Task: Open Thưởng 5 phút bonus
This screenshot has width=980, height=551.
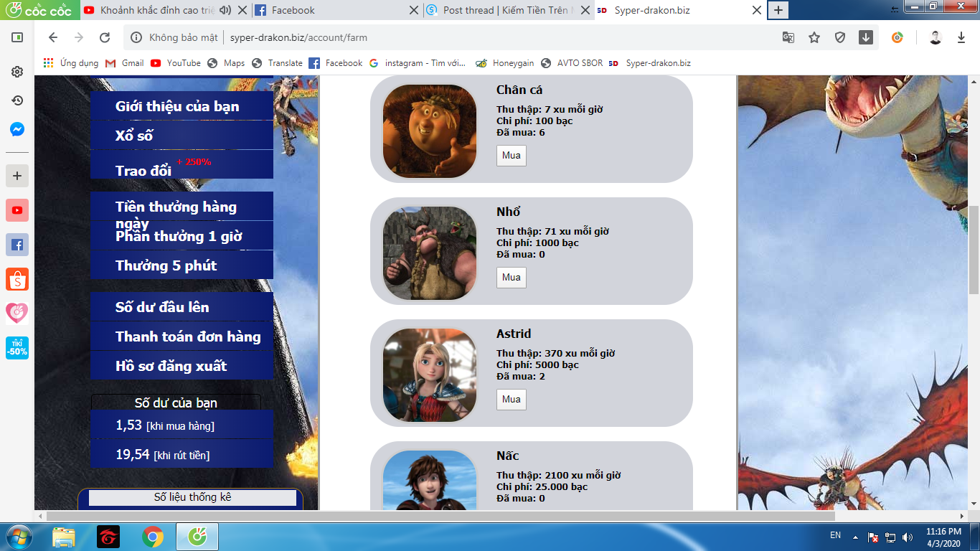Action: 182,265
